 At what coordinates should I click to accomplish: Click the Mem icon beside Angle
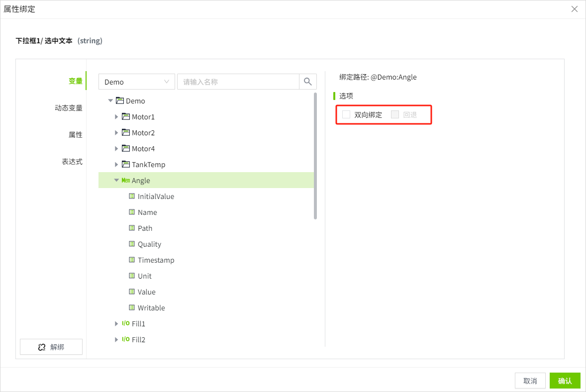point(125,181)
